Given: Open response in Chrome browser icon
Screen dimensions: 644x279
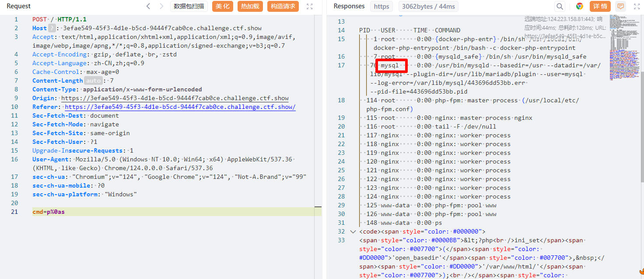Looking at the screenshot, I should click(x=580, y=6).
